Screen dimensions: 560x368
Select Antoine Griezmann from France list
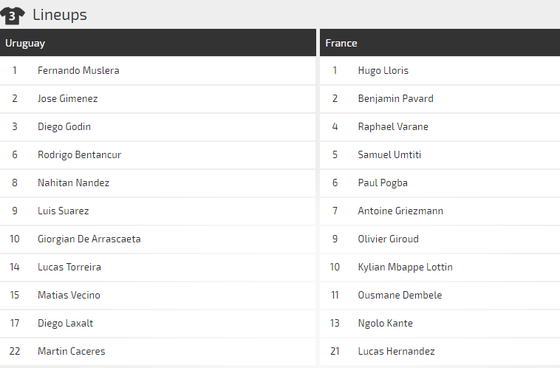(400, 211)
